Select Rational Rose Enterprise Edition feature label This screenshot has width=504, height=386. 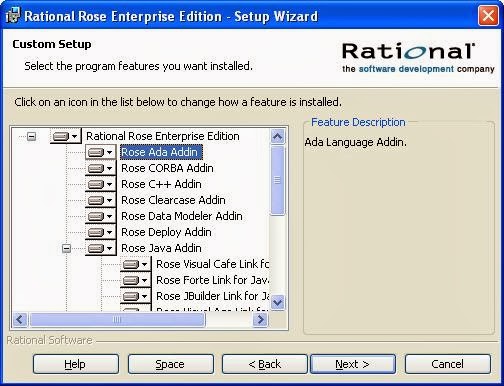click(163, 136)
